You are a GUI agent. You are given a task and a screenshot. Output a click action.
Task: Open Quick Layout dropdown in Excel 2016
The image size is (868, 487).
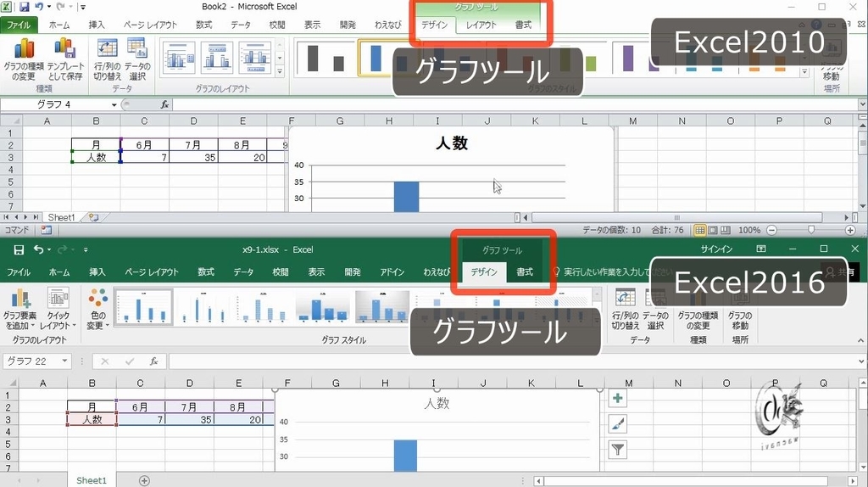tap(58, 309)
